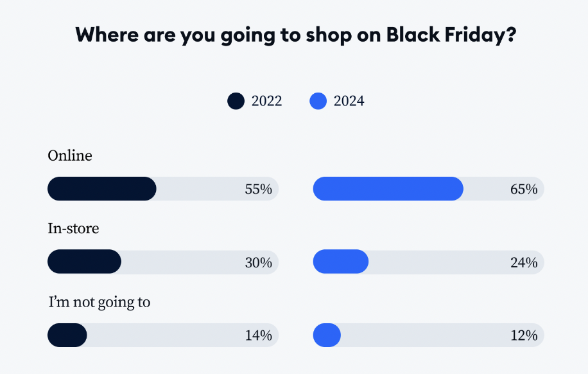The height and width of the screenshot is (374, 588).
Task: Click the 2022 not going dark bar
Action: tap(67, 335)
